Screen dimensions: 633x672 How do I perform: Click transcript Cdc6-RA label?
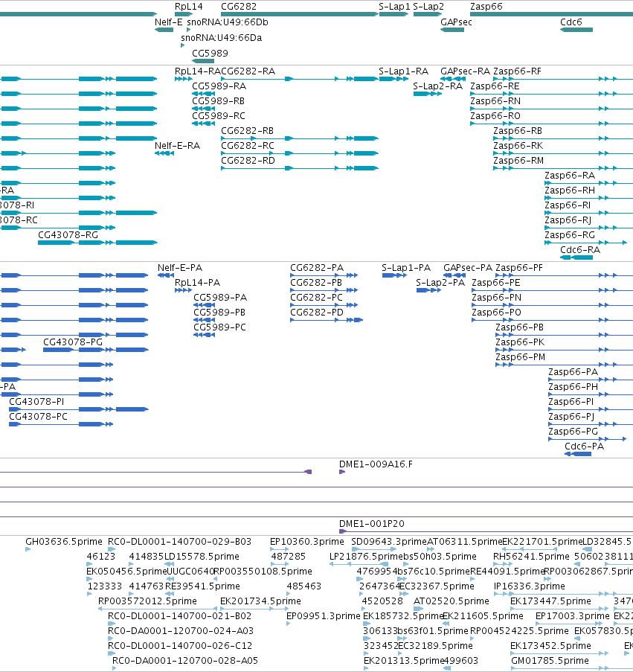[x=580, y=250]
